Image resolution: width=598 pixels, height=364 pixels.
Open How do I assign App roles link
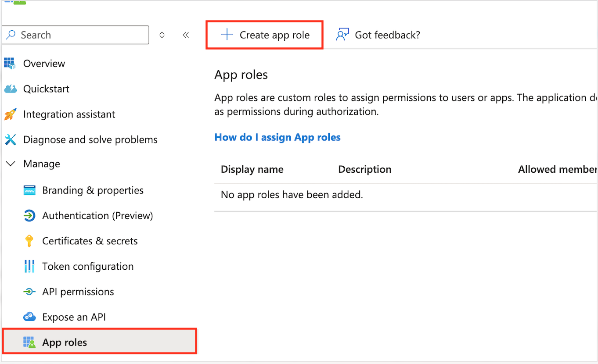[x=277, y=137]
